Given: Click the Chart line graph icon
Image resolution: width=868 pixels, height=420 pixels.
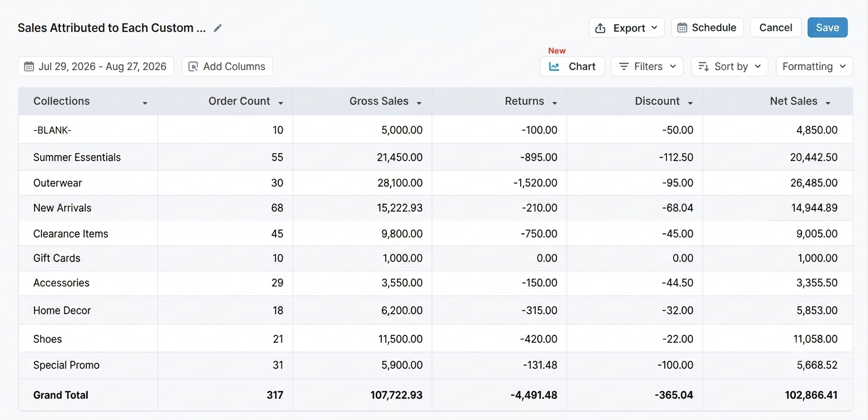Looking at the screenshot, I should pos(555,66).
